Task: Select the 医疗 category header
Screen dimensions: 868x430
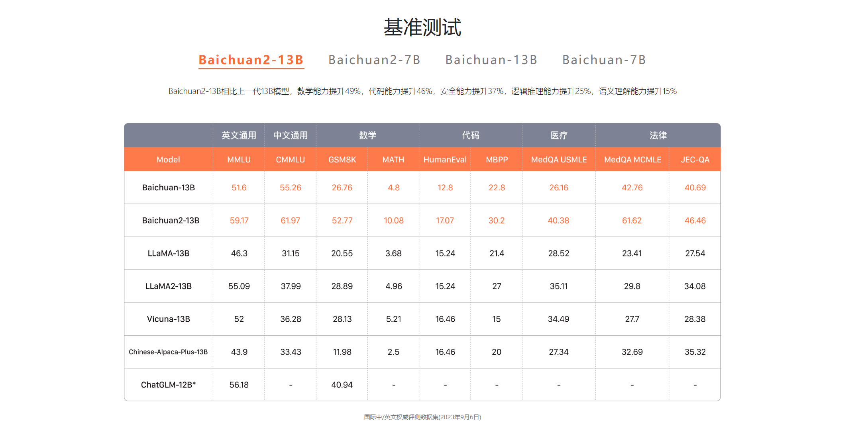Action: tap(559, 135)
